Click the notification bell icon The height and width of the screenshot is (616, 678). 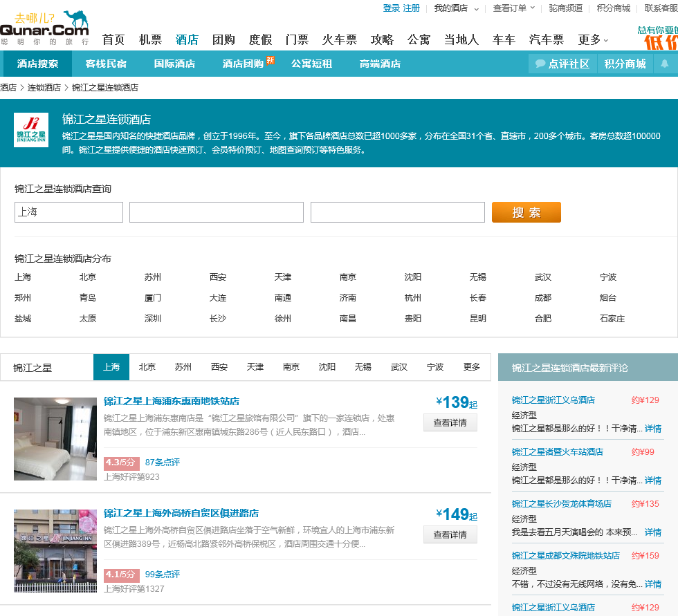click(x=665, y=64)
